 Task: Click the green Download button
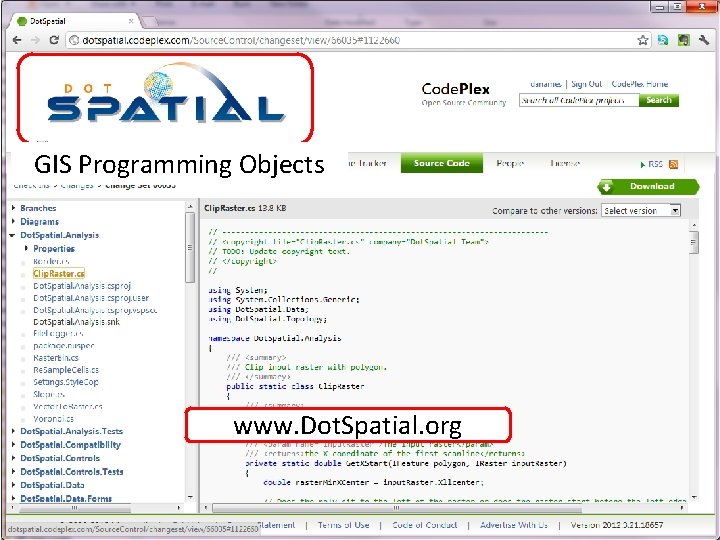coord(648,186)
